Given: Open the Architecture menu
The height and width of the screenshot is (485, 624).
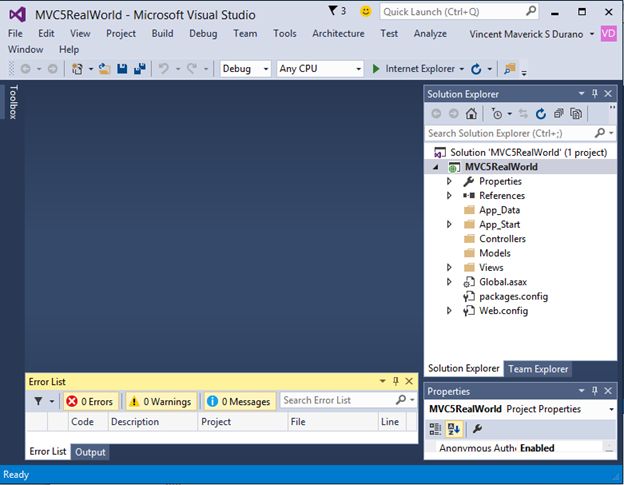Looking at the screenshot, I should 338,33.
